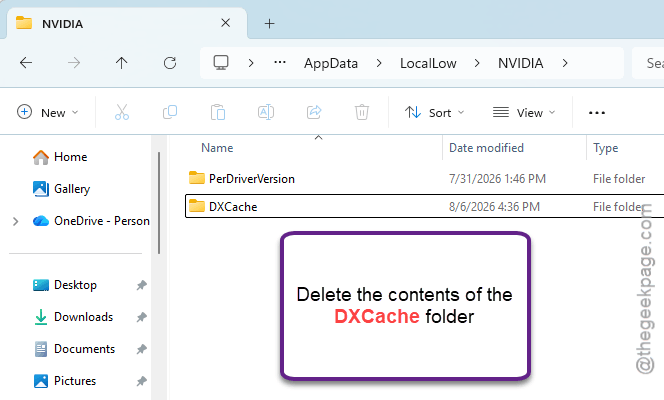Click the PerDriverVersion folder icon
Screen dimensions: 664x400
[x=196, y=178]
